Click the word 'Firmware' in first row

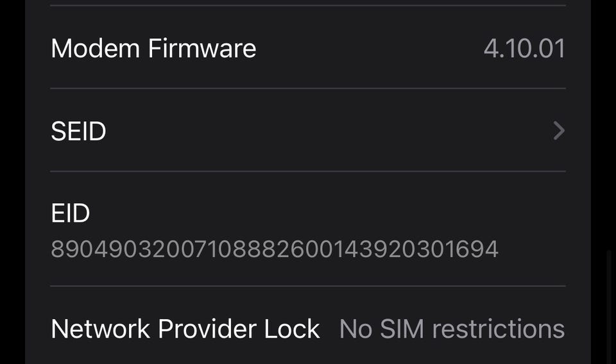202,49
